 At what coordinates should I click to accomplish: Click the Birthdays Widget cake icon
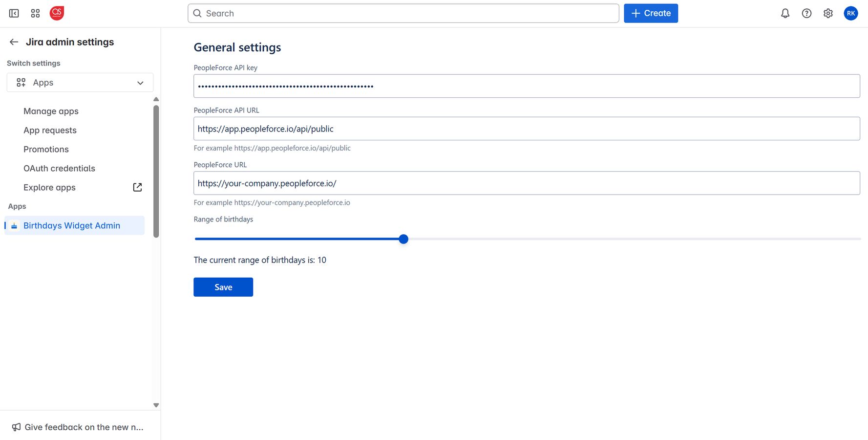(x=14, y=225)
